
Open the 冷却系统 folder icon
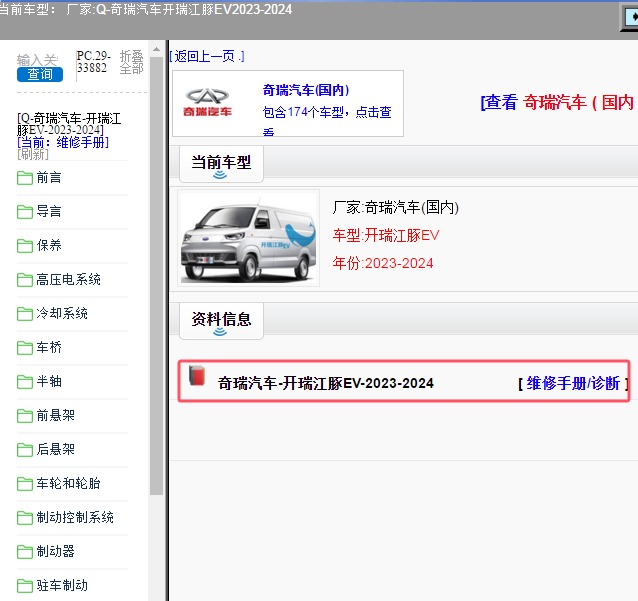pyautogui.click(x=25, y=314)
